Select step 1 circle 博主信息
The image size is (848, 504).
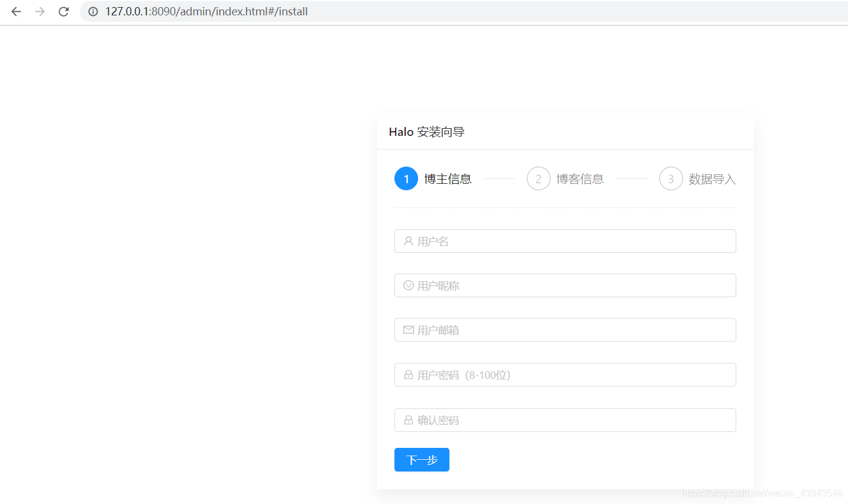406,178
